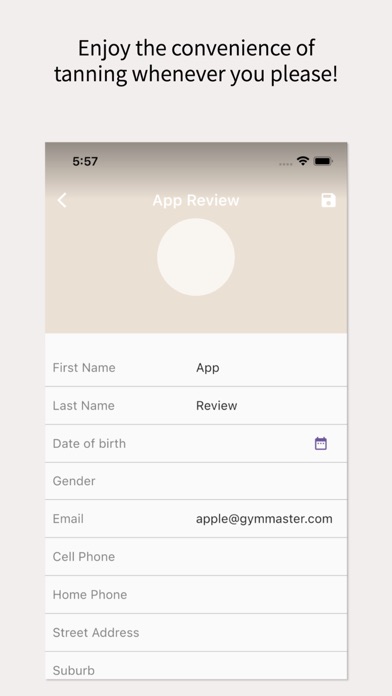
Task: Click the Last Name label
Action: click(x=83, y=406)
